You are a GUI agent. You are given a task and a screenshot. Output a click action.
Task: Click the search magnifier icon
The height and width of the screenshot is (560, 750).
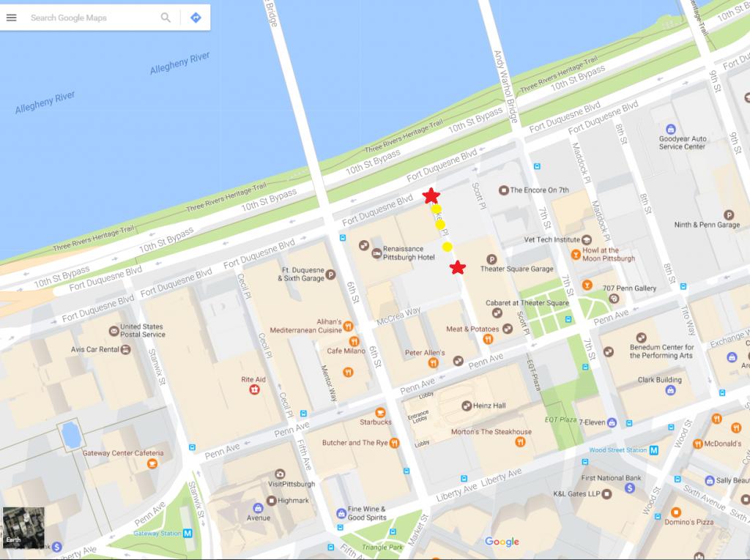point(166,18)
